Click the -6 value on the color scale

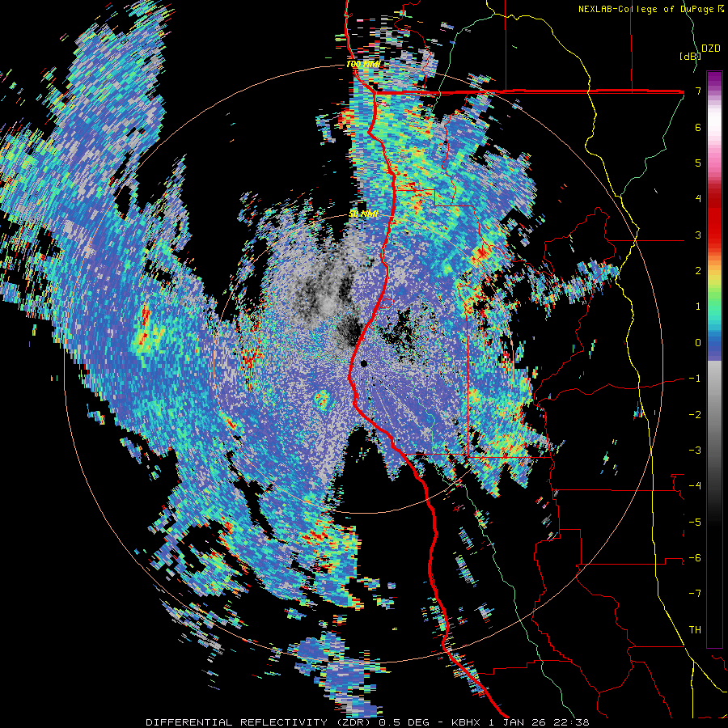pyautogui.click(x=695, y=558)
